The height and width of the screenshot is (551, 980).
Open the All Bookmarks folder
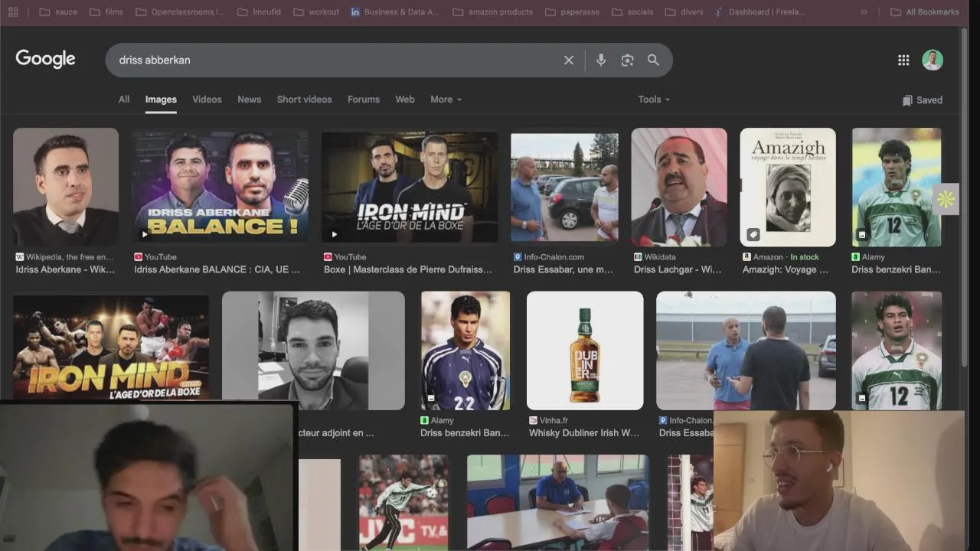pyautogui.click(x=925, y=12)
